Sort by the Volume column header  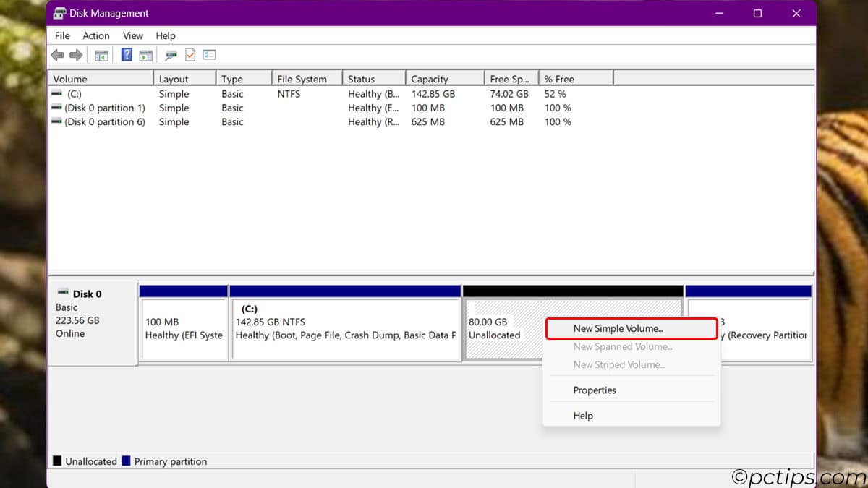point(101,79)
